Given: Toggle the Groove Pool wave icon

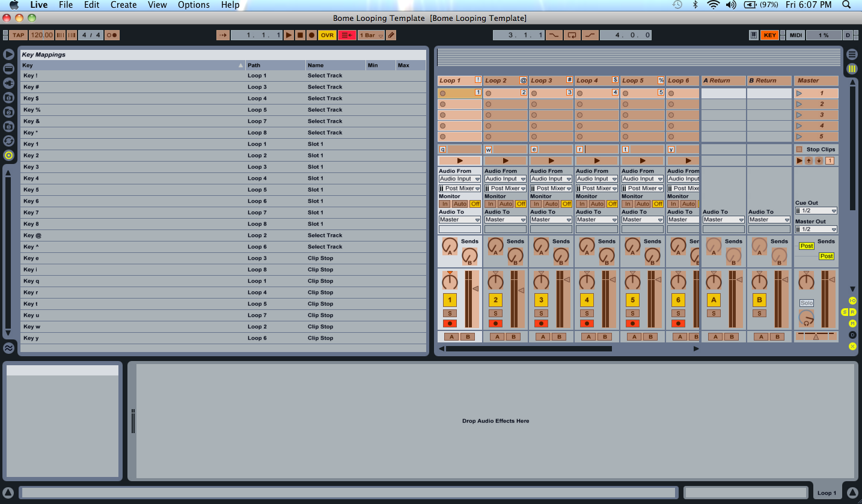Looking at the screenshot, I should click(8, 348).
